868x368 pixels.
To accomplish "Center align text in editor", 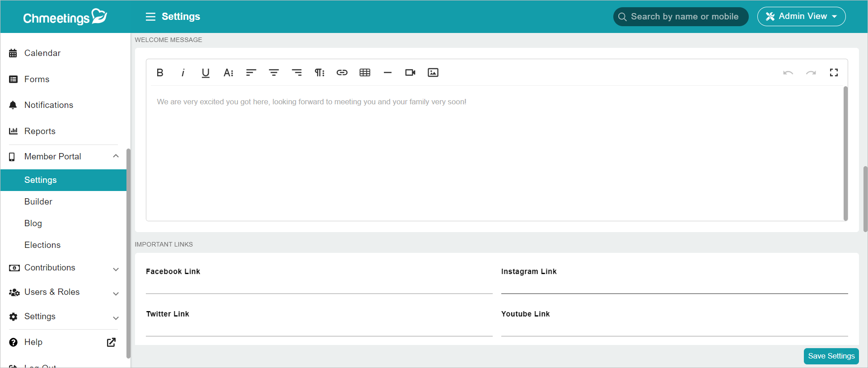I will (274, 73).
